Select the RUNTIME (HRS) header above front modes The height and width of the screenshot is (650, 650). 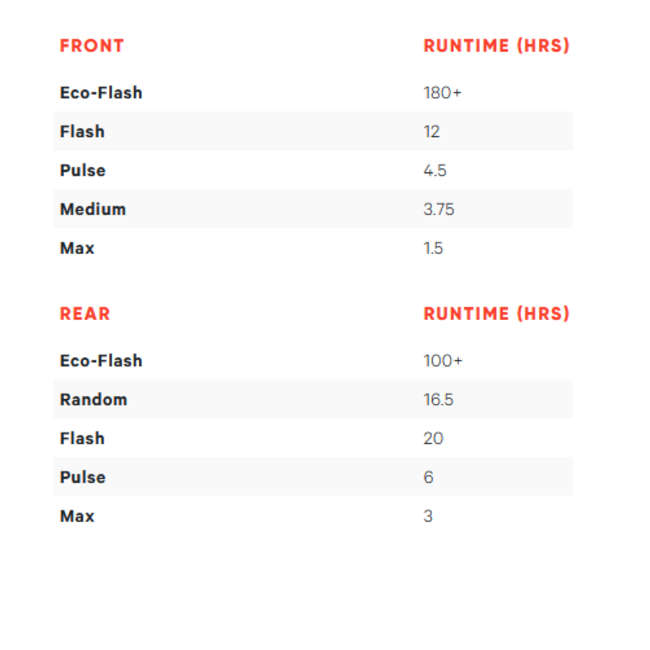point(496,46)
